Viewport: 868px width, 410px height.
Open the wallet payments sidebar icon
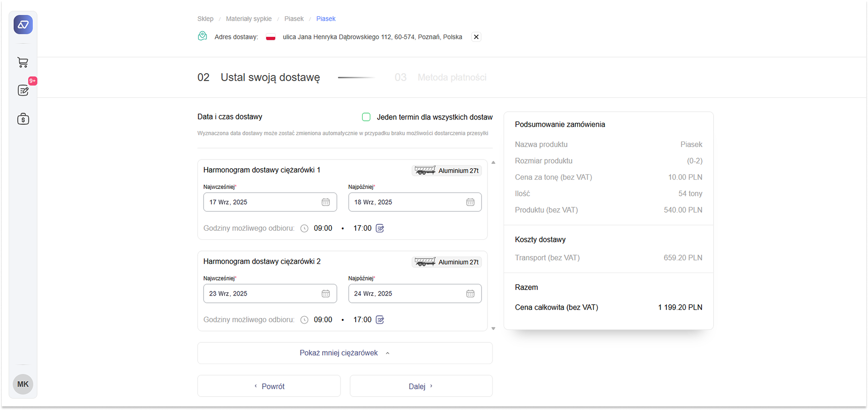[x=23, y=119]
